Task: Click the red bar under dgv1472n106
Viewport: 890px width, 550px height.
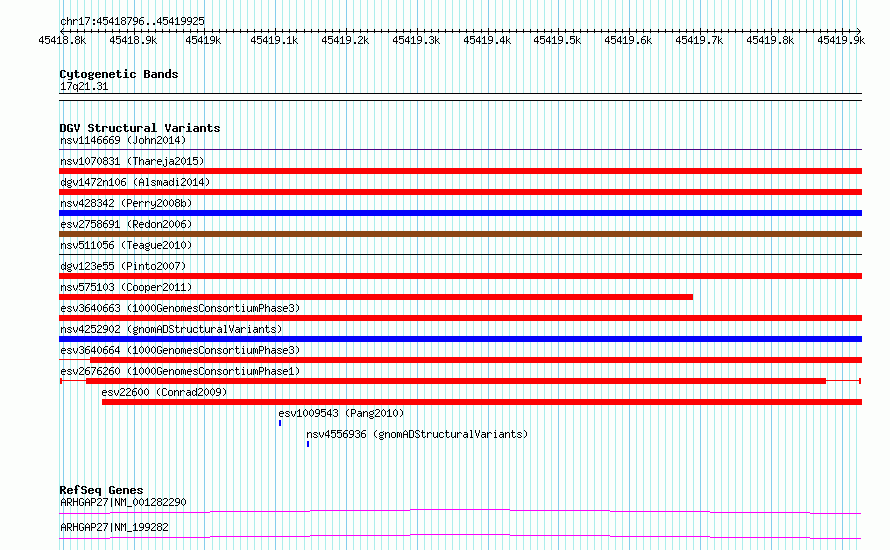Action: click(x=460, y=192)
